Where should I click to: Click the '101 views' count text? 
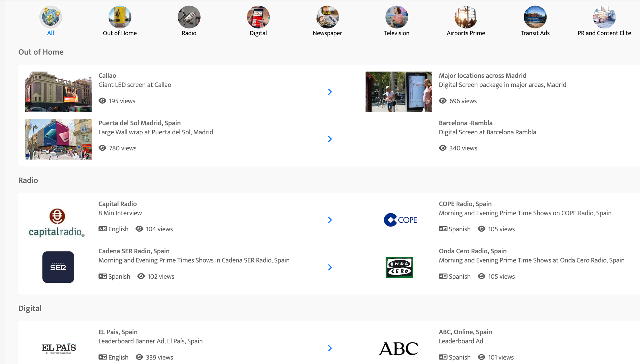[x=501, y=357]
